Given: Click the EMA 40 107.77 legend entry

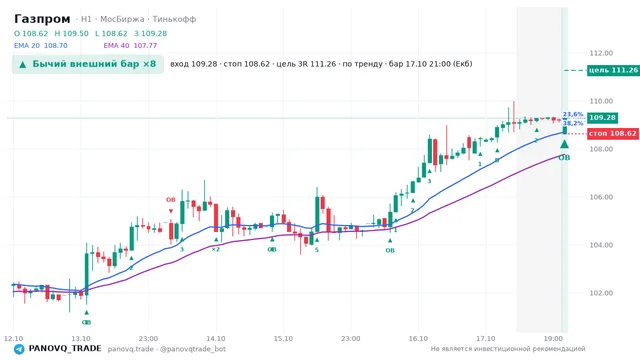Looking at the screenshot, I should pos(130,46).
